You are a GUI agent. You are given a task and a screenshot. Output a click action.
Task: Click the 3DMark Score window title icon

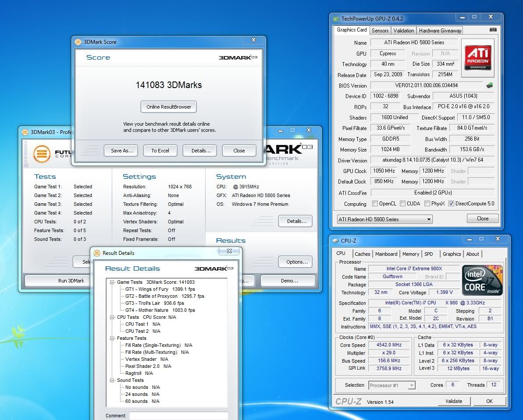pos(78,42)
